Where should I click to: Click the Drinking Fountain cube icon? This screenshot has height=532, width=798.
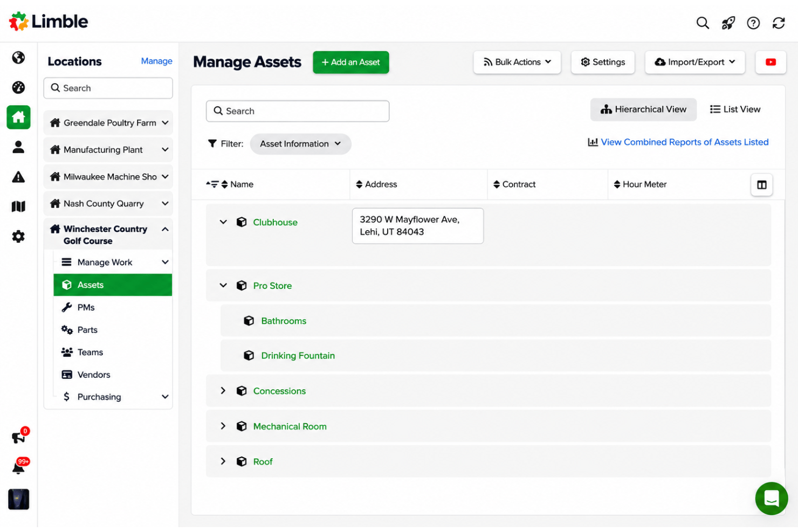coord(249,356)
